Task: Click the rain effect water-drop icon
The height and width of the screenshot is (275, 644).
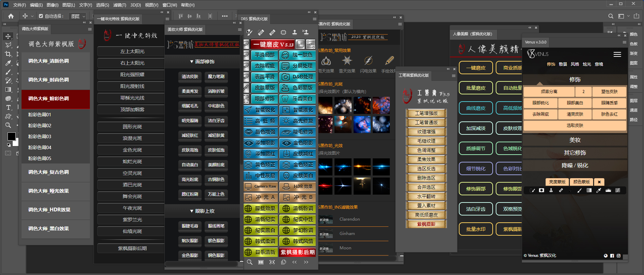Action: click(x=326, y=61)
